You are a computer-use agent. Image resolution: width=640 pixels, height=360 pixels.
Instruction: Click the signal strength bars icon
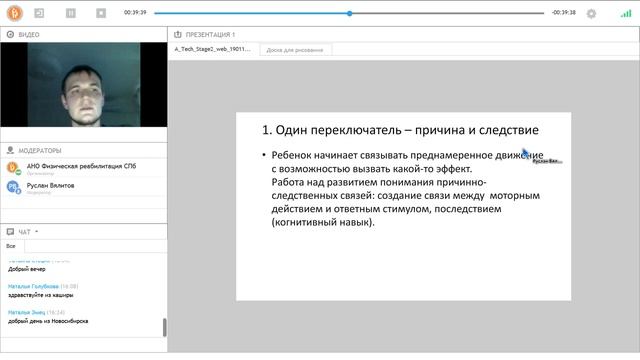[x=626, y=13]
